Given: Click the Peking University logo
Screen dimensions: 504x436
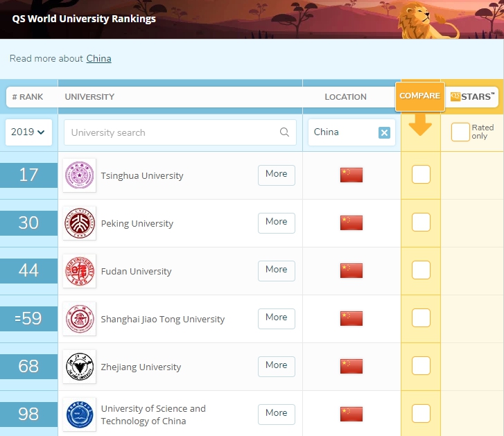Looking at the screenshot, I should click(79, 223).
